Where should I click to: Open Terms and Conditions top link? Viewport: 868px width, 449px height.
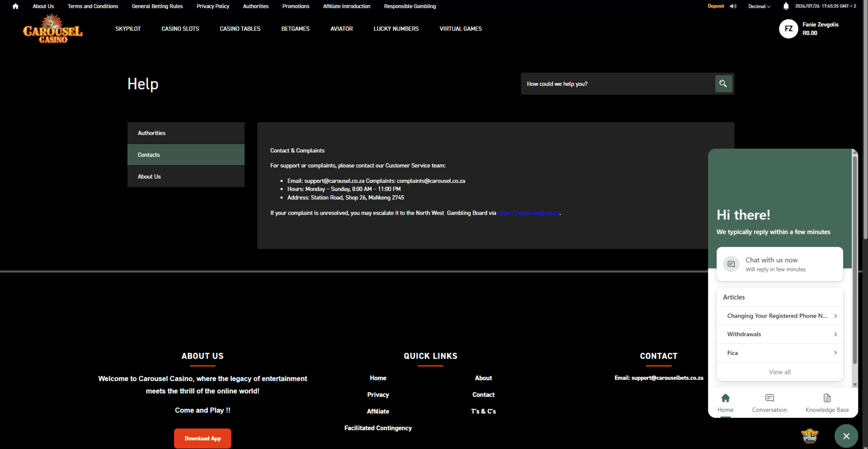pos(93,6)
